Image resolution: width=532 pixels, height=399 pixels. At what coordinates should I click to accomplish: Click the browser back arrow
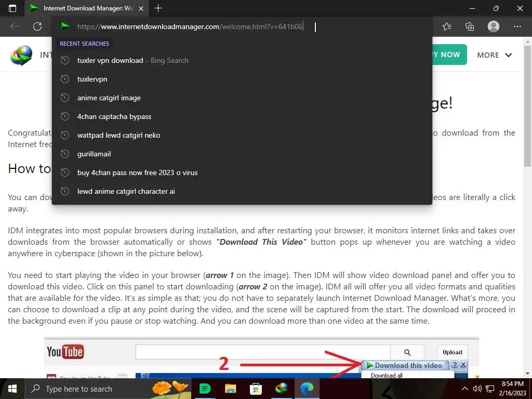click(x=14, y=26)
